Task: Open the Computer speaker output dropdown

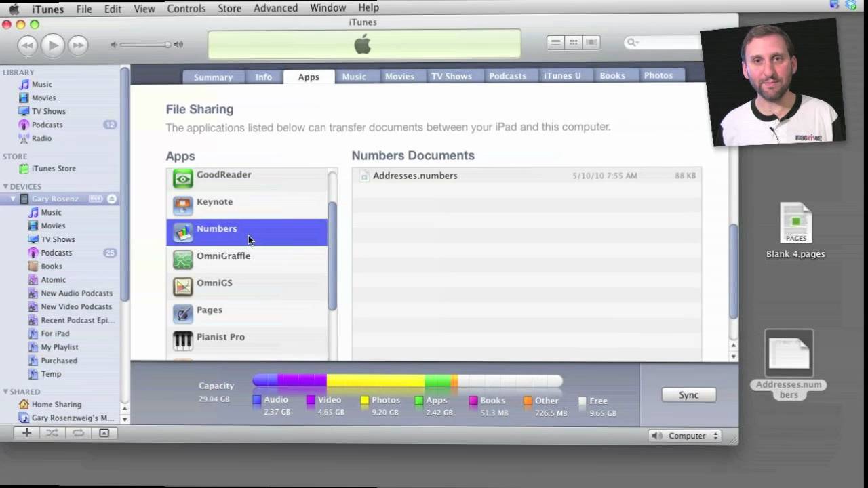Action: pos(684,436)
